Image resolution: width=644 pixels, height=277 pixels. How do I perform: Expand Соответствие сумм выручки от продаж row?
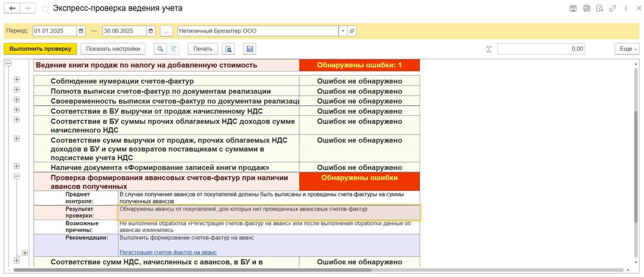(17, 138)
